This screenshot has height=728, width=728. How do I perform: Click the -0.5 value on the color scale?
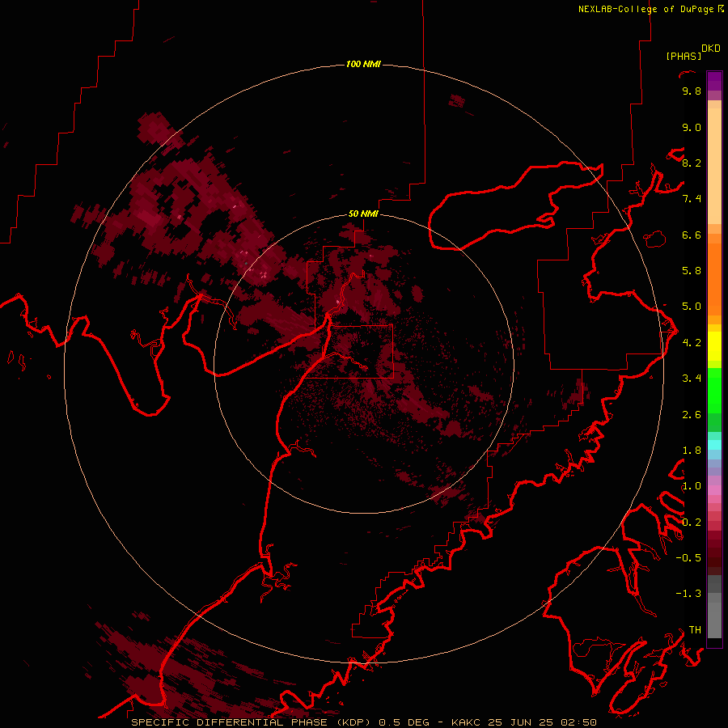(x=688, y=558)
